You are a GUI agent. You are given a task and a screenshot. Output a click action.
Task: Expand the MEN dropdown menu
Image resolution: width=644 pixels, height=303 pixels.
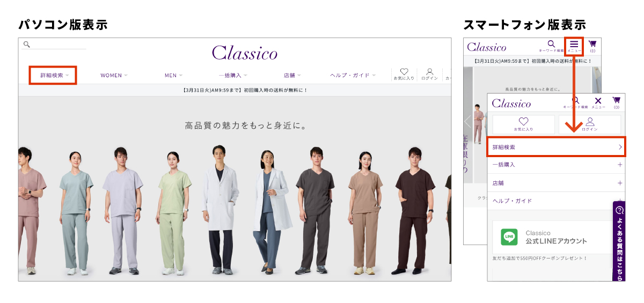click(173, 75)
